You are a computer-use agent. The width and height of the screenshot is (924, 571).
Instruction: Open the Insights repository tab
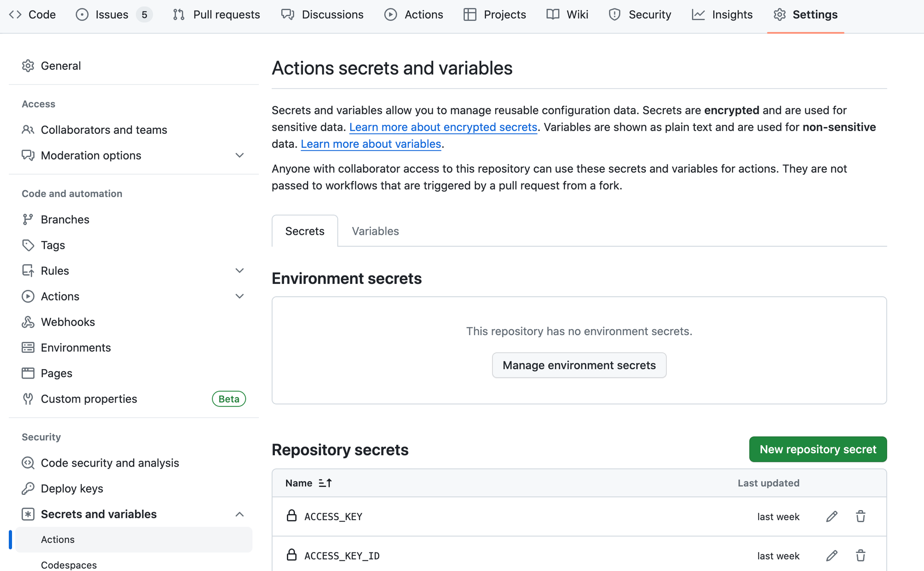tap(722, 15)
